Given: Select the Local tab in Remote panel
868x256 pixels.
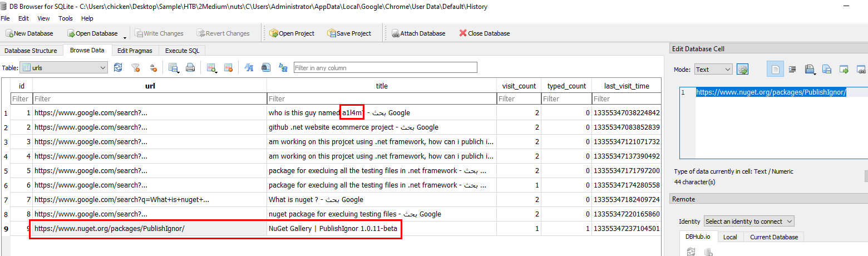Looking at the screenshot, I should 730,237.
